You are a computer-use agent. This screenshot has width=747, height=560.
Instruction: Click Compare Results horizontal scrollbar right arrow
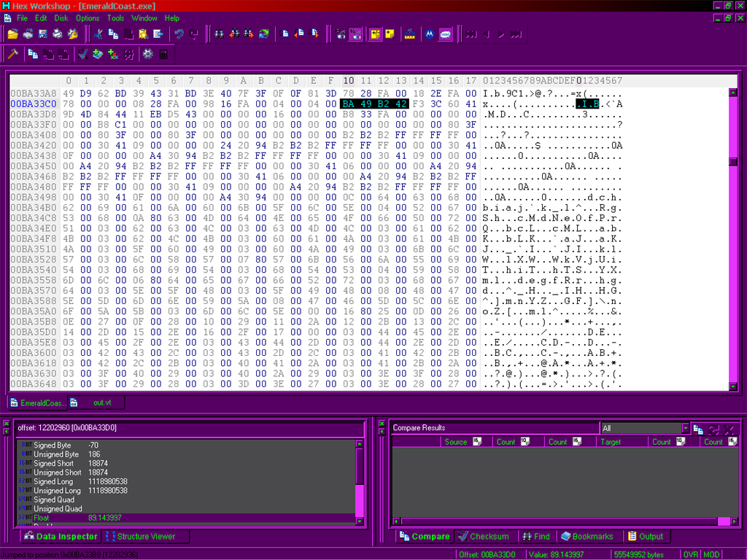click(734, 522)
